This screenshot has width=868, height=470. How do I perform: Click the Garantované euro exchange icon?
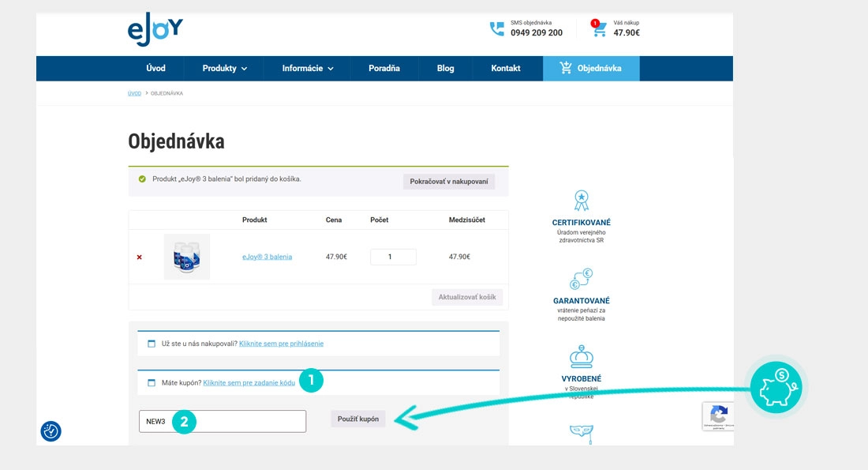click(x=582, y=280)
